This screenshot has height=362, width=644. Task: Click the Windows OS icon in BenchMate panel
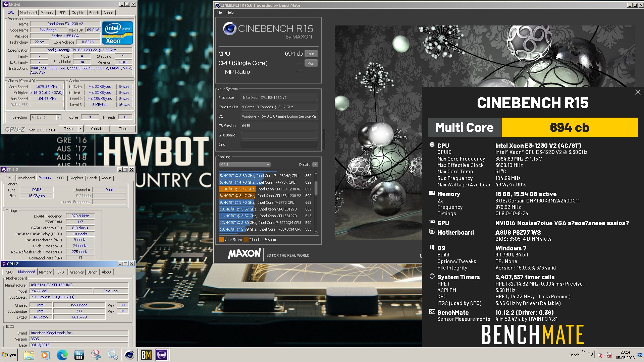click(x=432, y=247)
